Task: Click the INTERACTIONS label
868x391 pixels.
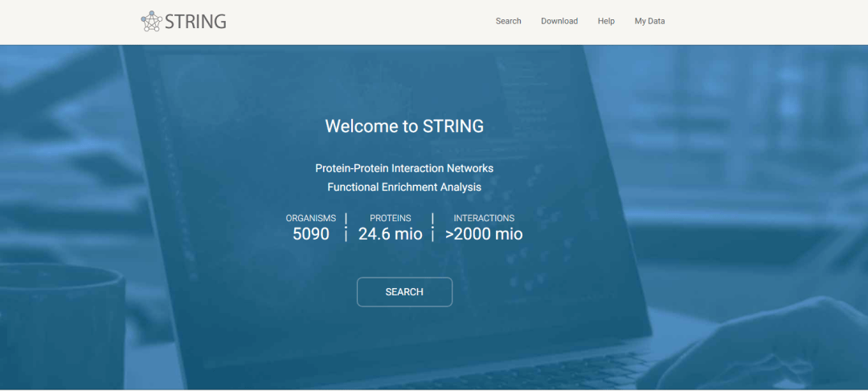Action: point(484,218)
